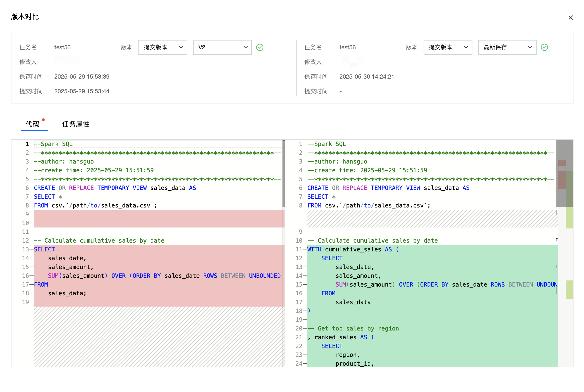This screenshot has width=584, height=392.
Task: Click line 13 minus marker in left pane
Action: pyautogui.click(x=31, y=249)
